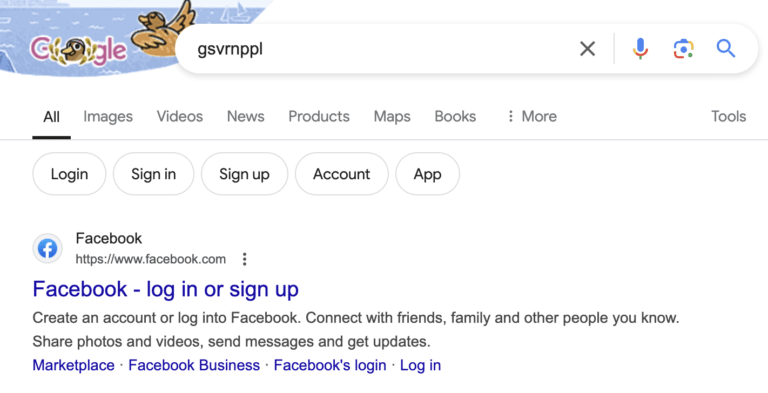This screenshot has height=393, width=768.
Task: Open the Google Doodle logo
Action: 78,50
